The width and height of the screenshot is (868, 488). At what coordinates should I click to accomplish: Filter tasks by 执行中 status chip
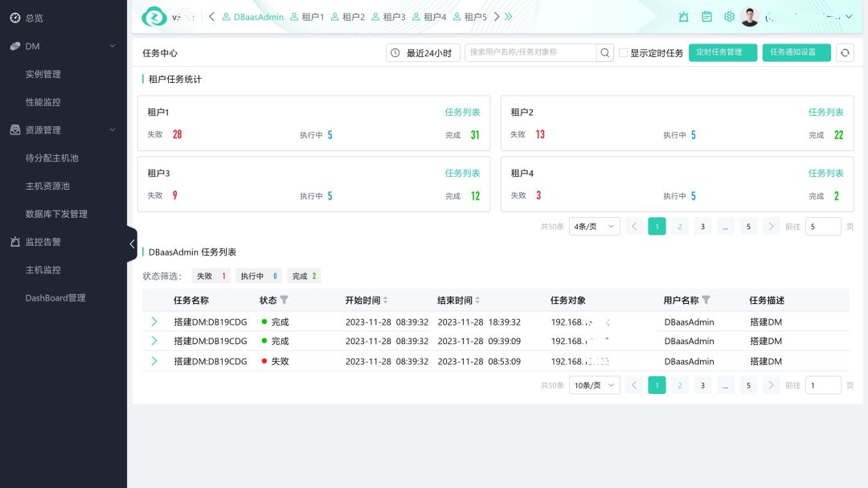[x=259, y=276]
